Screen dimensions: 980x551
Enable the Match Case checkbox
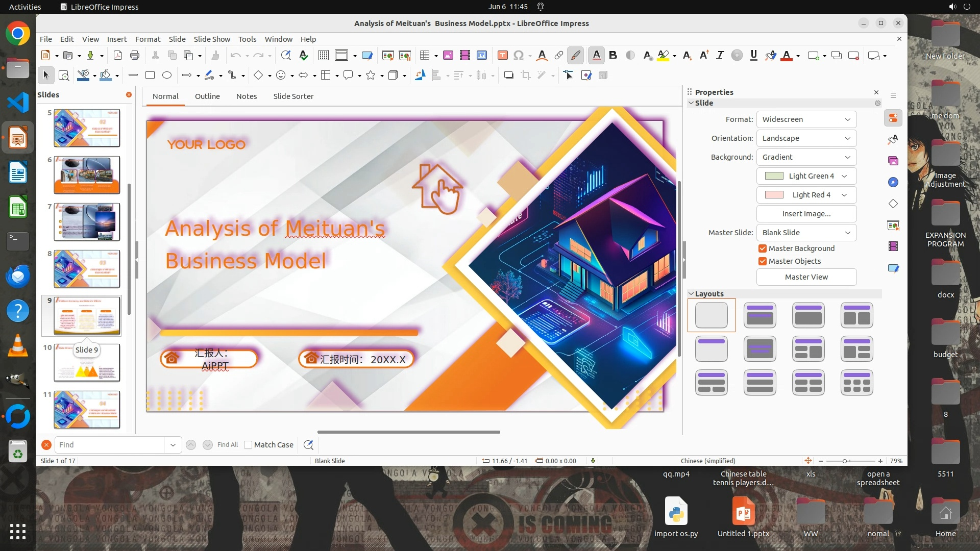click(x=248, y=445)
